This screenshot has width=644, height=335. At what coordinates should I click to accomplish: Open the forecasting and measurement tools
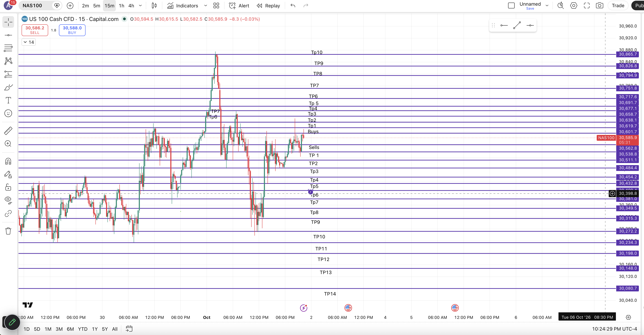(x=8, y=74)
